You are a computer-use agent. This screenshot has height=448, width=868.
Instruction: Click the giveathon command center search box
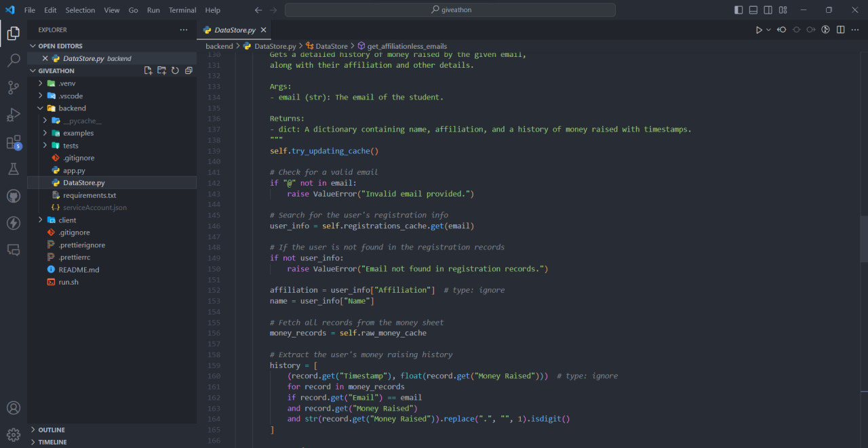450,10
